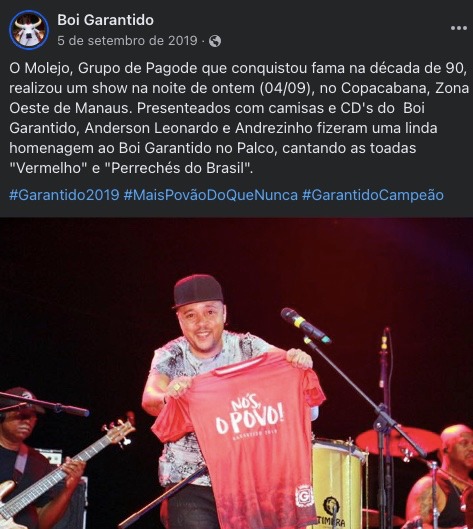Screen dimensions: 473x529
Task: Click the globe public-audience icon
Action: click(x=215, y=41)
